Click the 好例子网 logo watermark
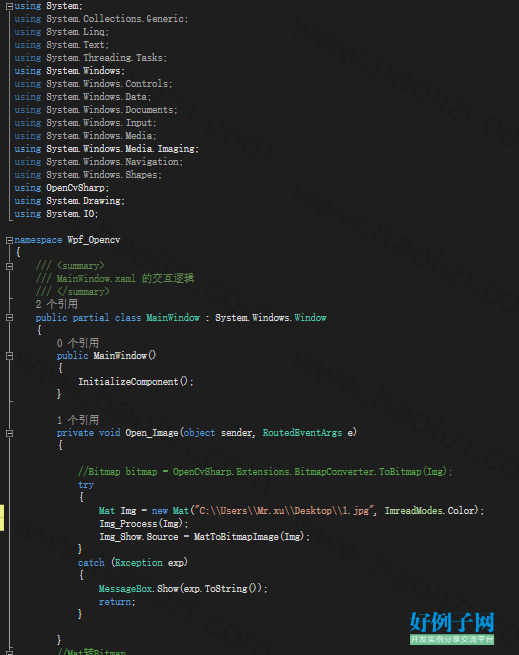Image resolution: width=519 pixels, height=655 pixels. (452, 628)
